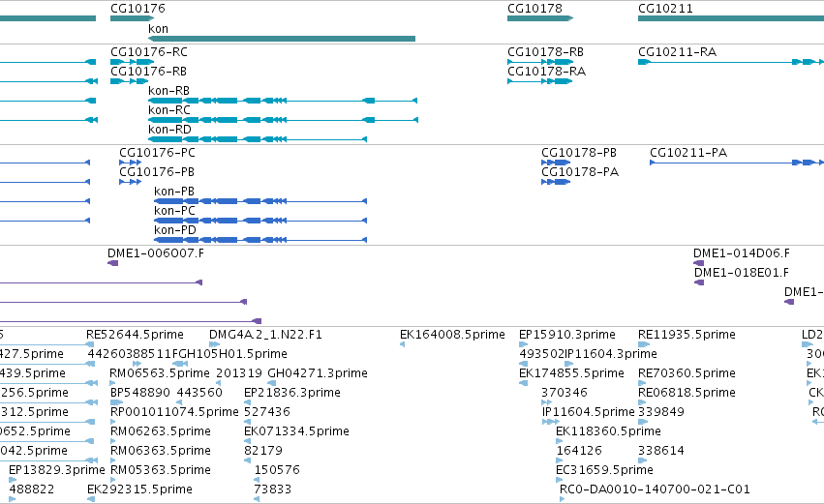Select the EP15910.3prime EST label
Screen dimensions: 824x504
pyautogui.click(x=567, y=335)
